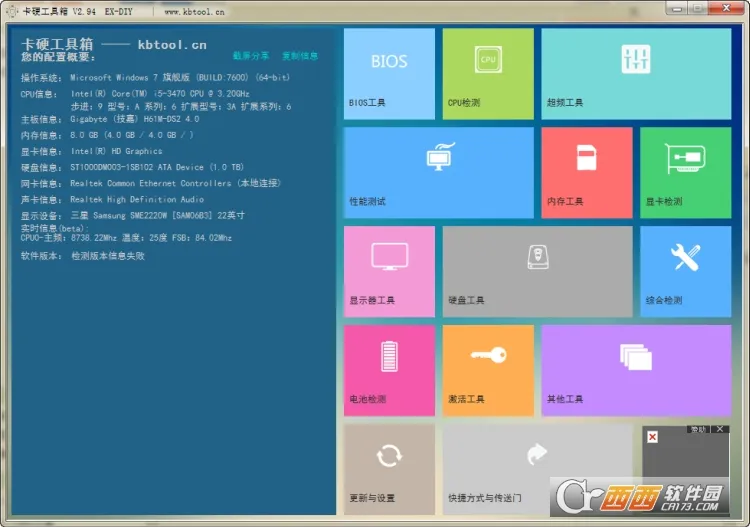Close the sponsor ad panel
This screenshot has height=527, width=750.
pyautogui.click(x=720, y=429)
